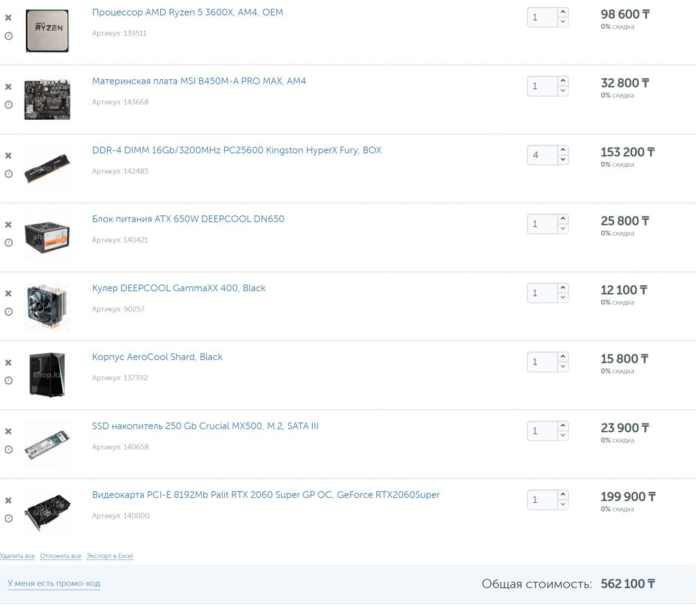Screen dimensions: 700x606
Task: Decrease quantity of Kingston HyperX RAM
Action: click(563, 160)
